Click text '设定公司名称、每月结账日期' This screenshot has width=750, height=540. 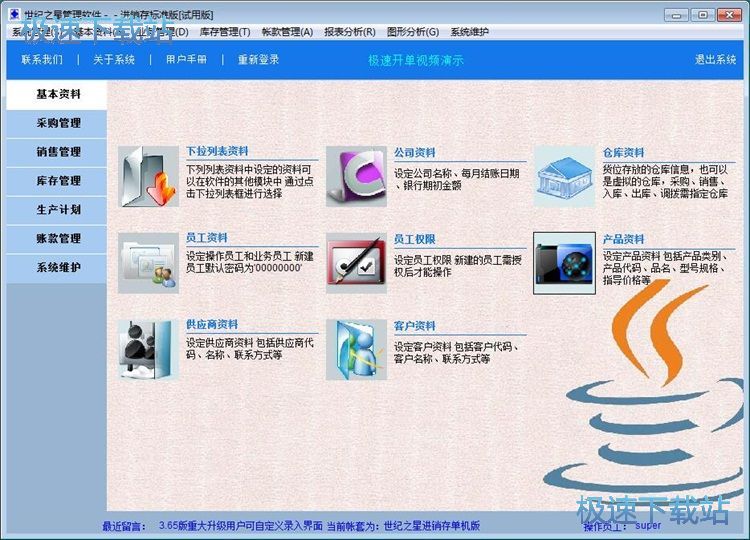pyautogui.click(x=457, y=174)
